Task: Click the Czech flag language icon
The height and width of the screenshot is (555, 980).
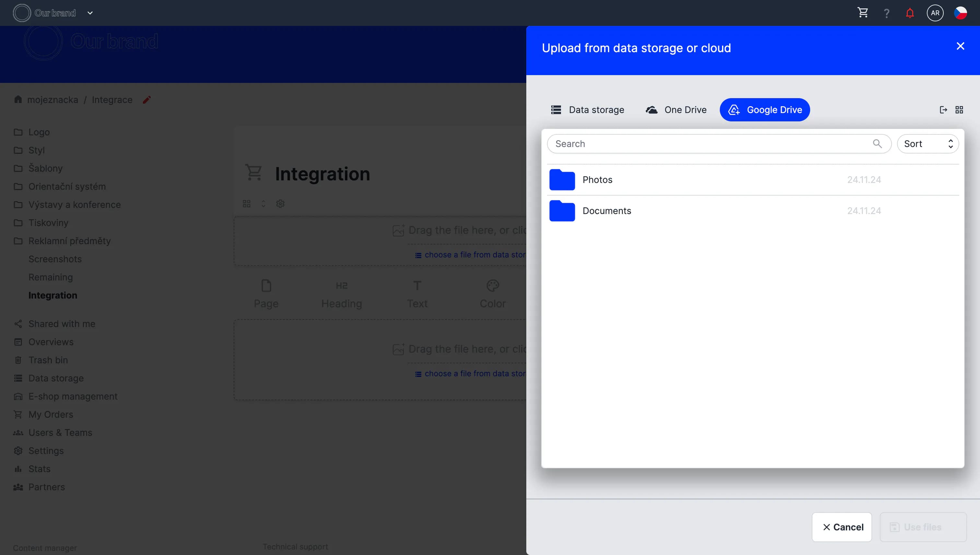Action: tap(960, 13)
